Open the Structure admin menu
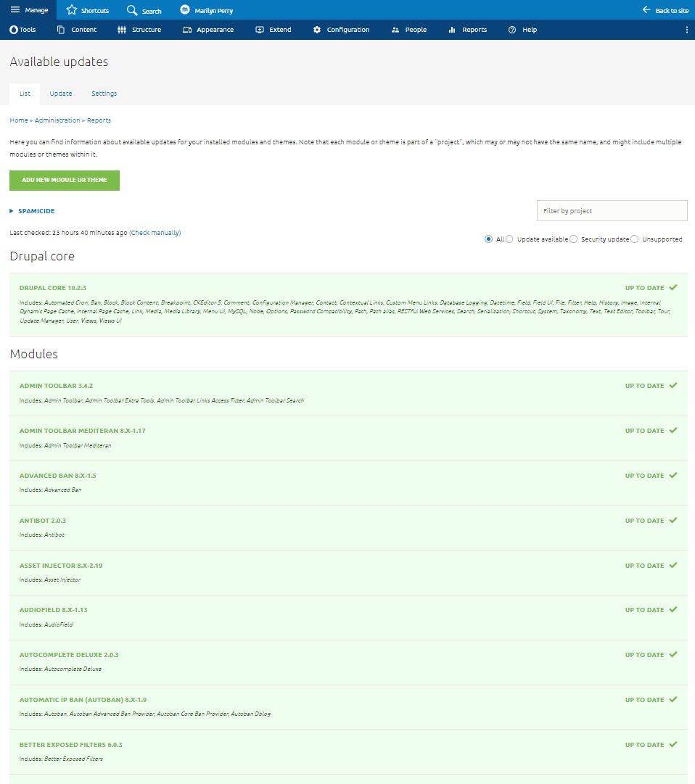Screen dimensions: 695x784 [139, 30]
